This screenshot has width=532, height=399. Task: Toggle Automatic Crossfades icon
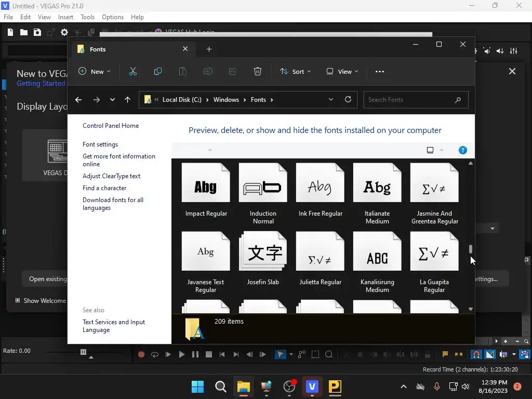pos(490,354)
